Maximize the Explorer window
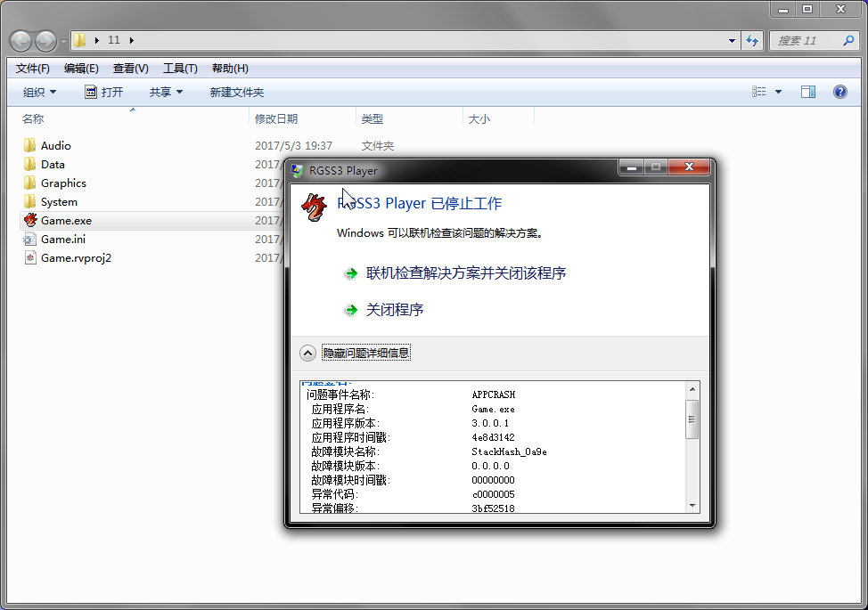Screen dimensions: 868x610 pos(807,9)
